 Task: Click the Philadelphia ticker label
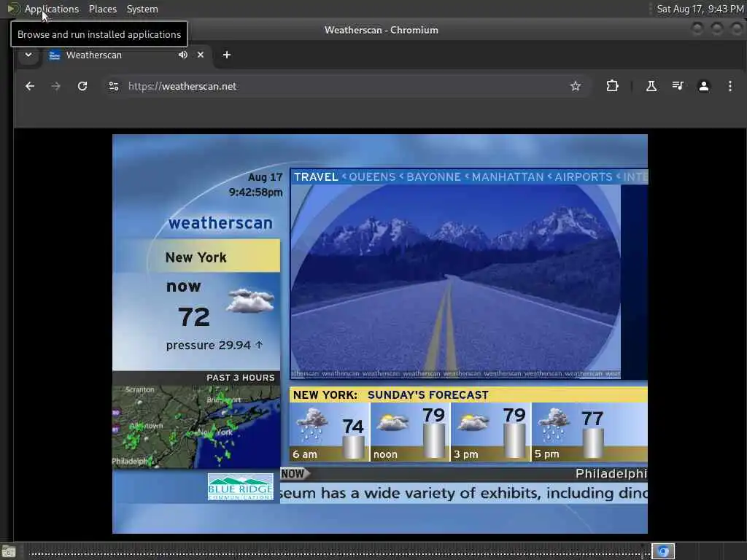tap(611, 474)
